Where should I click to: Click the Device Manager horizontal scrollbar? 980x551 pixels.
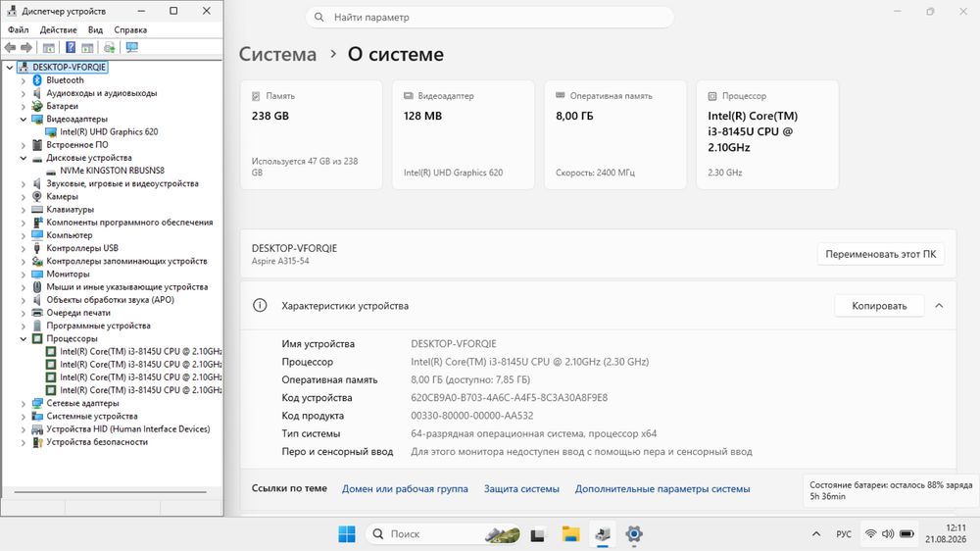pos(110,492)
